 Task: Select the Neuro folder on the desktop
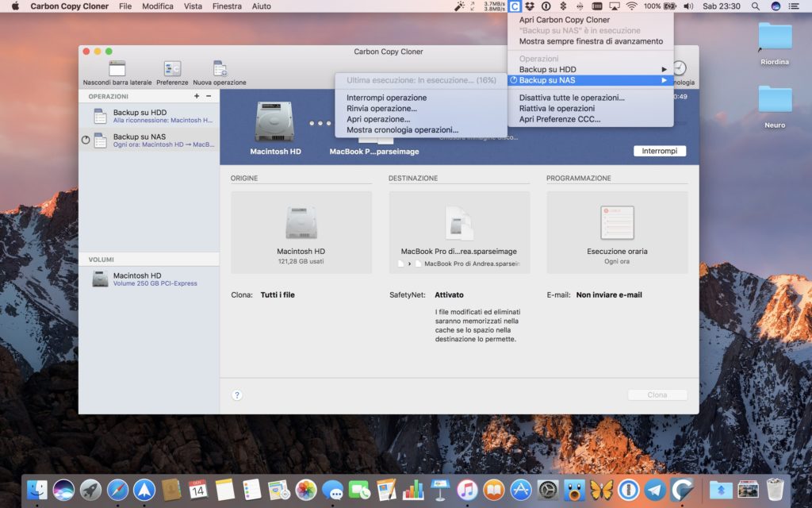point(775,107)
